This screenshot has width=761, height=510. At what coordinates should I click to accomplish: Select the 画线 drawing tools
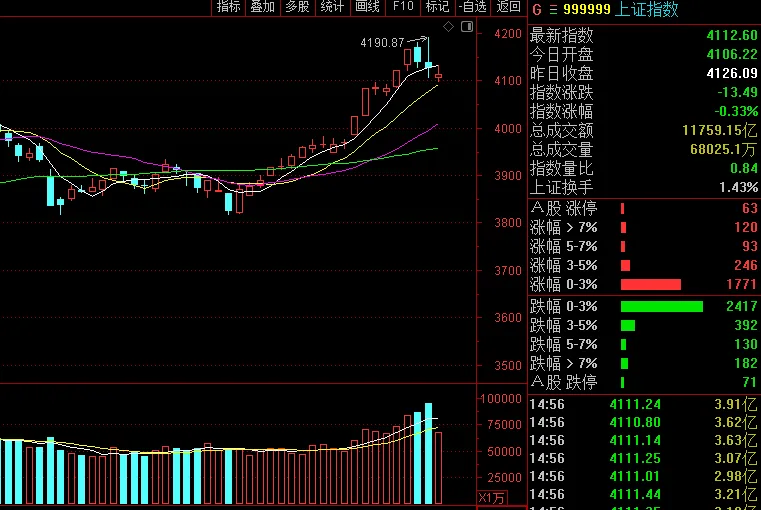tap(367, 7)
